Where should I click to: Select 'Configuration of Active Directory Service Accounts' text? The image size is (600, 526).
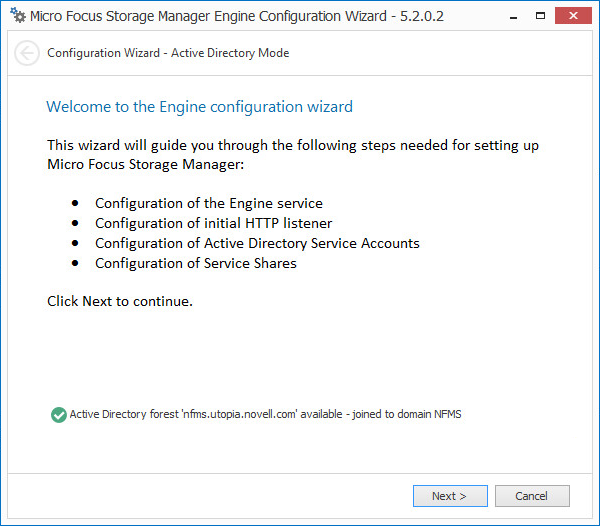(257, 243)
